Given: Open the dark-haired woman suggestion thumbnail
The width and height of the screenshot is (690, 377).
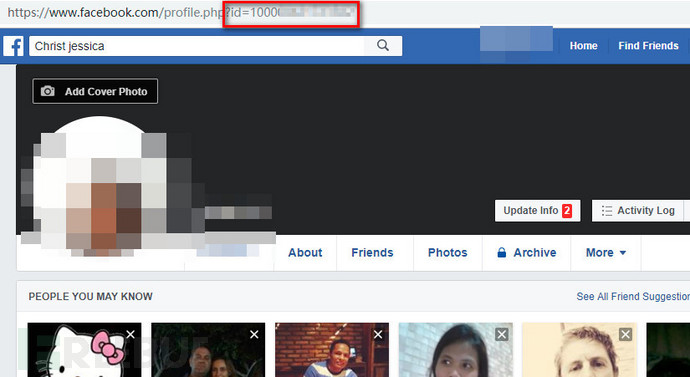Looking at the screenshot, I should (x=455, y=350).
